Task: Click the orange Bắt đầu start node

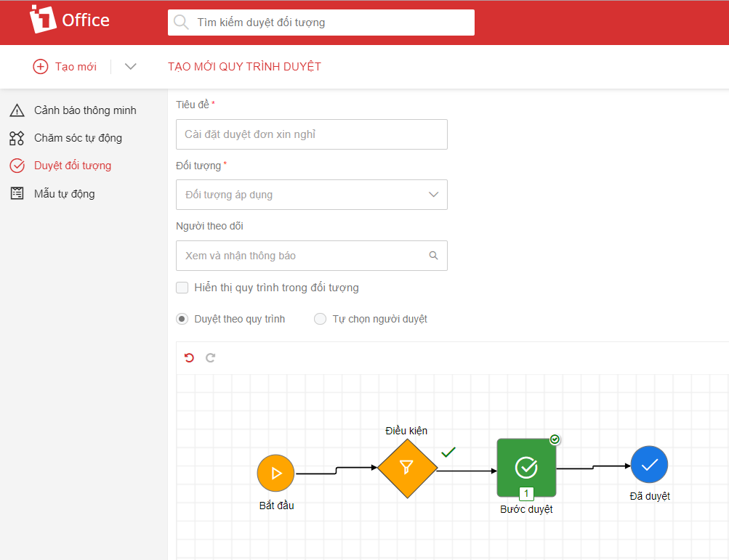Action: click(x=275, y=474)
